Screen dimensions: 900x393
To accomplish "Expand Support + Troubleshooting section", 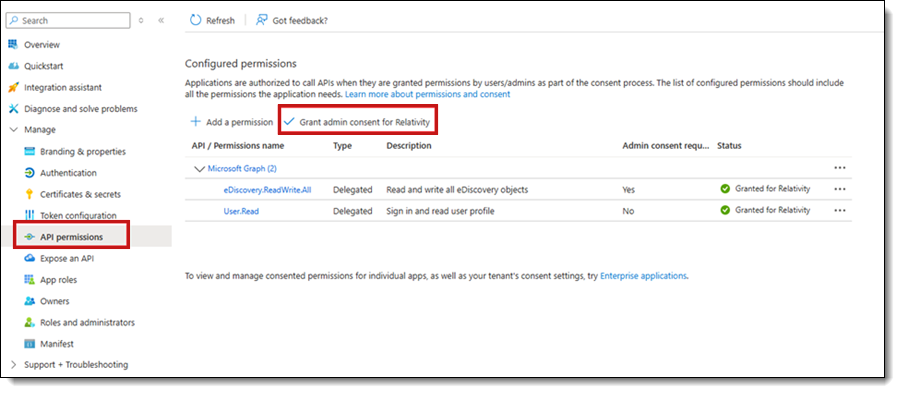I will [x=14, y=365].
